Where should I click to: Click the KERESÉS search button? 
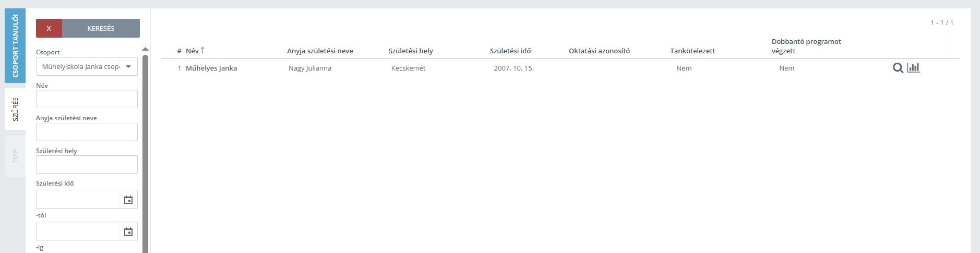coord(101,28)
